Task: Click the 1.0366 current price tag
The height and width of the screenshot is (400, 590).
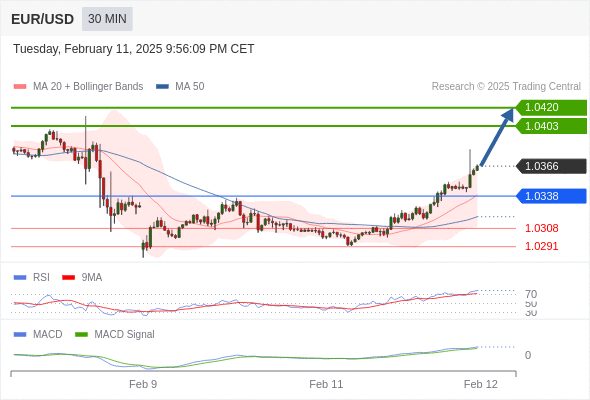Action: (x=551, y=166)
